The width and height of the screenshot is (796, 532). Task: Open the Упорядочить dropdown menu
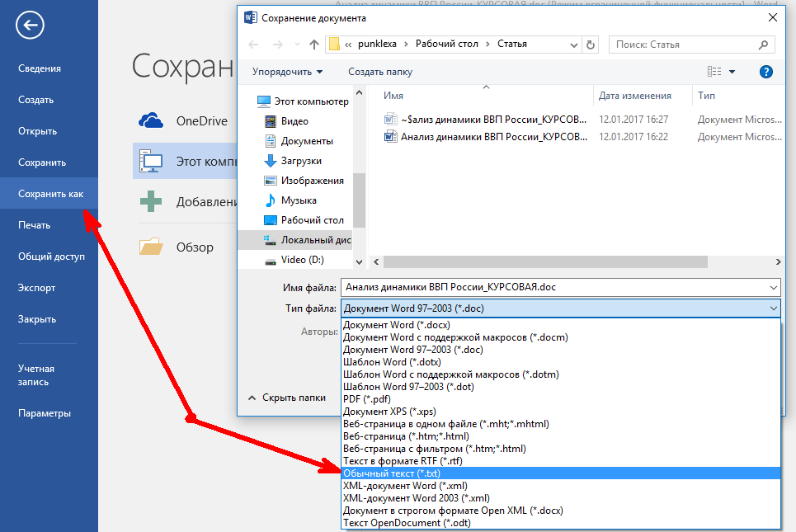(x=287, y=72)
